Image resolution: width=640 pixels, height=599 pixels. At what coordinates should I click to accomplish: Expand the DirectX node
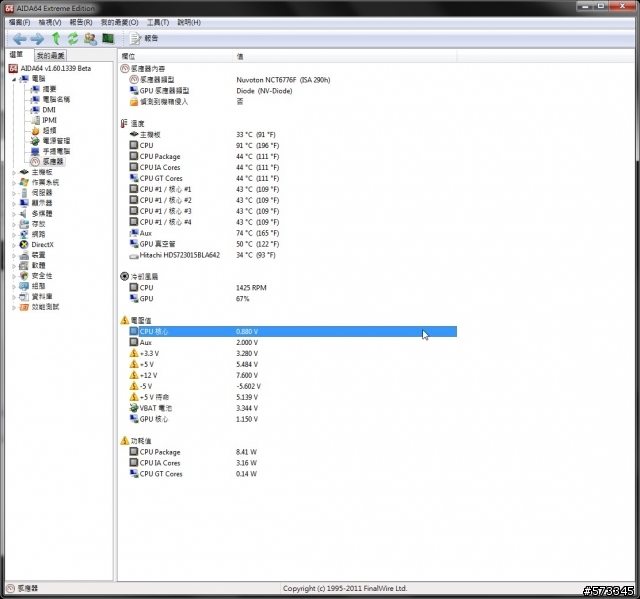(14, 245)
